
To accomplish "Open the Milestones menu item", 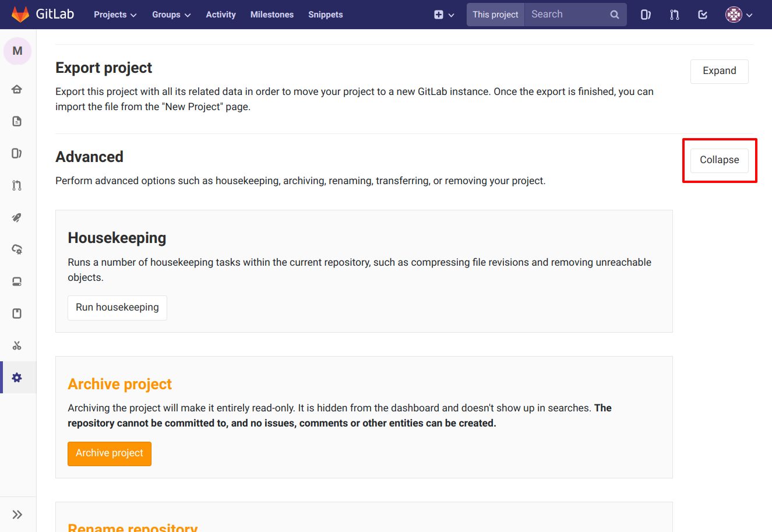I will pos(272,15).
